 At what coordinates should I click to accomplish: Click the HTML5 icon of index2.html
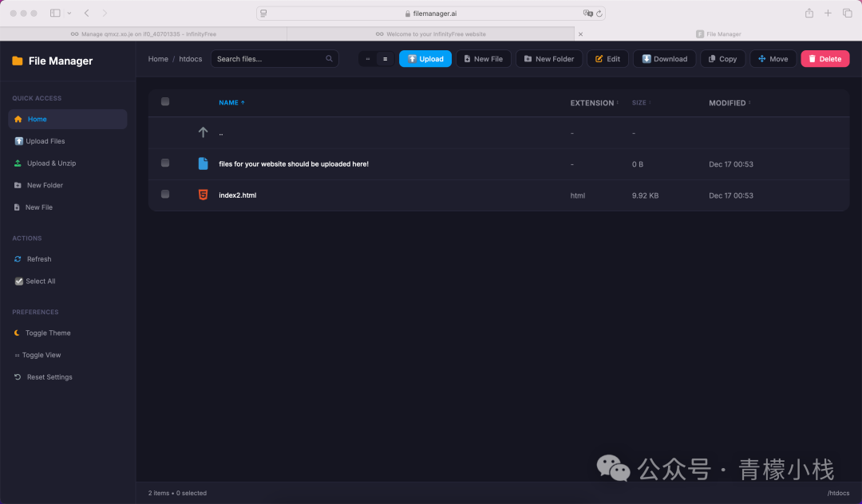click(203, 195)
